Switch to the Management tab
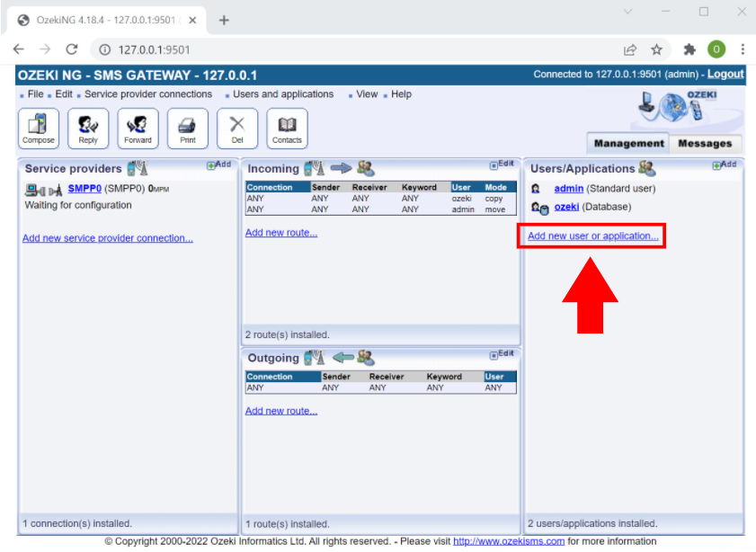Screen dimensions: 756x552 (628, 143)
